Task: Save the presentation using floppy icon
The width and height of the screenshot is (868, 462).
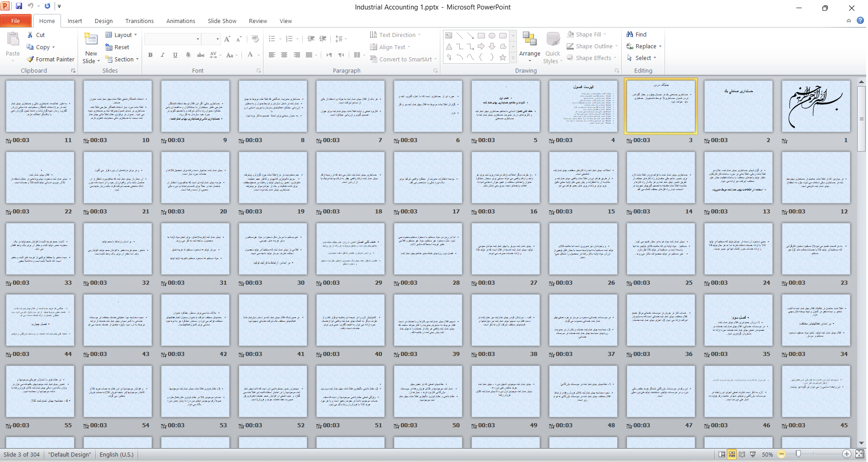Action: coord(19,6)
